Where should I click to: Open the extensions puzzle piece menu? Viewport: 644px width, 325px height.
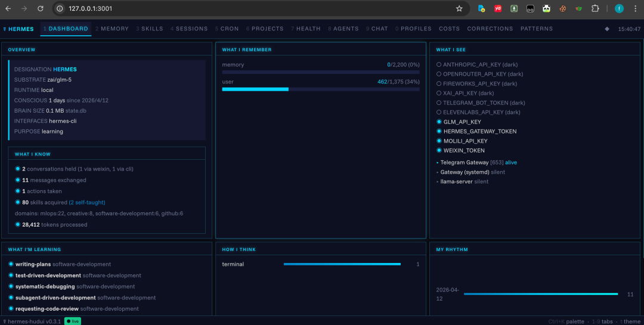pos(595,8)
